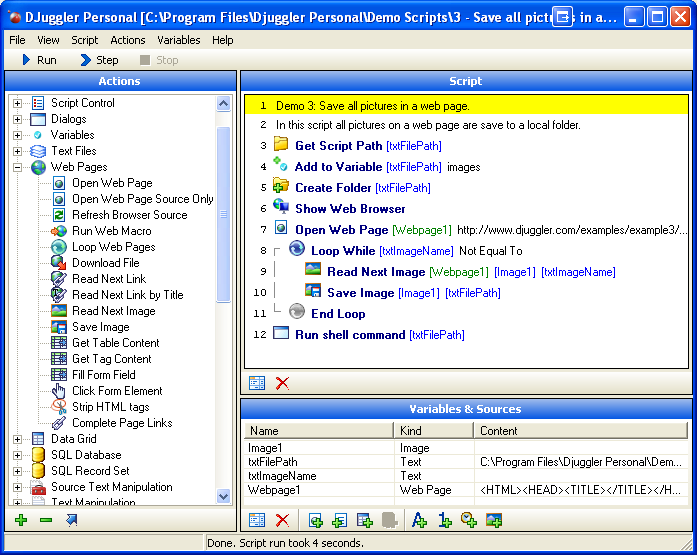Select Read Next Image action in tree

(114, 311)
